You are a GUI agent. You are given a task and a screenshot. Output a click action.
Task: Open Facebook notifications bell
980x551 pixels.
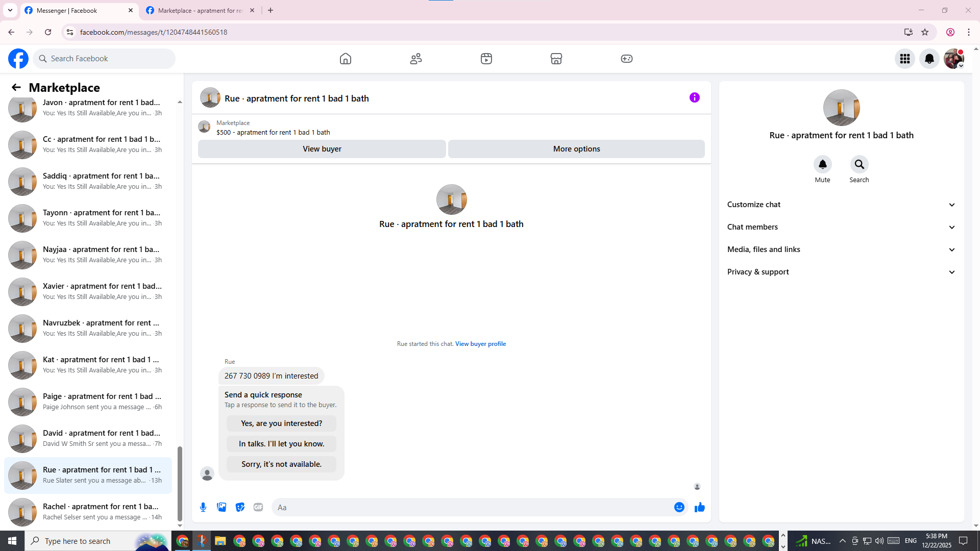pyautogui.click(x=929, y=59)
